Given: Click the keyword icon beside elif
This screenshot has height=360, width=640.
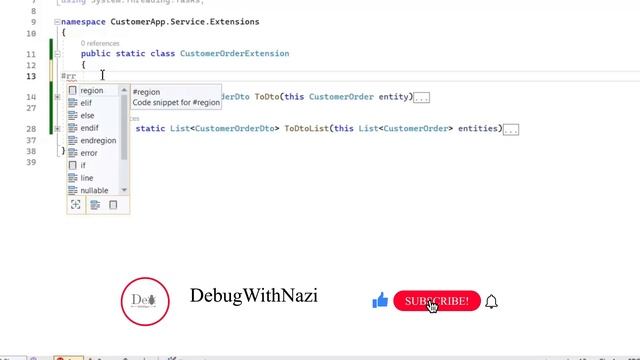Looking at the screenshot, I should (x=73, y=103).
